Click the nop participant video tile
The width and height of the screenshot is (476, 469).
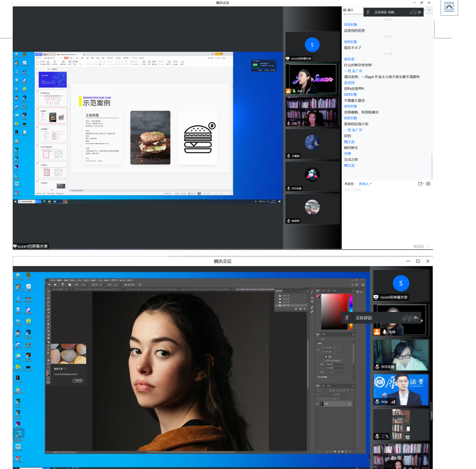pyautogui.click(x=401, y=390)
